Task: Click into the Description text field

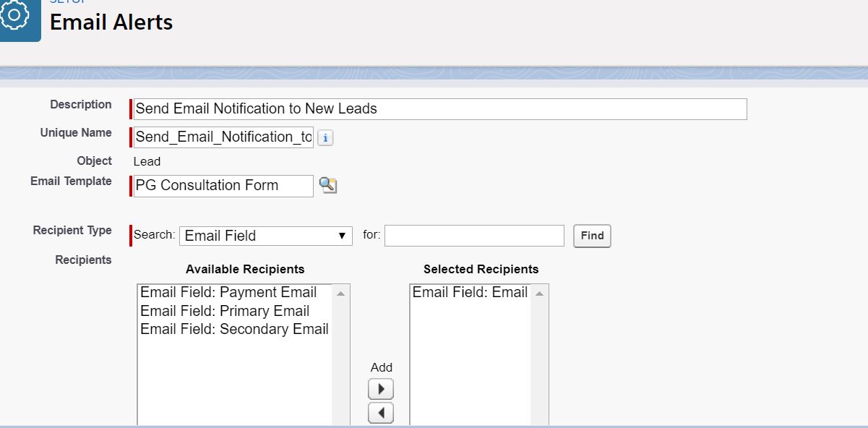Action: pyautogui.click(x=440, y=109)
